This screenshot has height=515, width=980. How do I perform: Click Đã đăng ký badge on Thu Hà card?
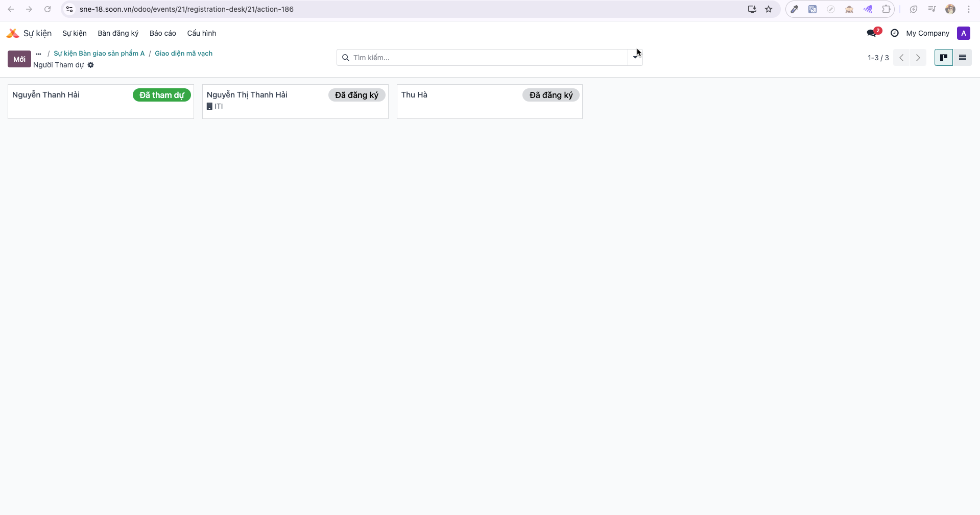551,95
